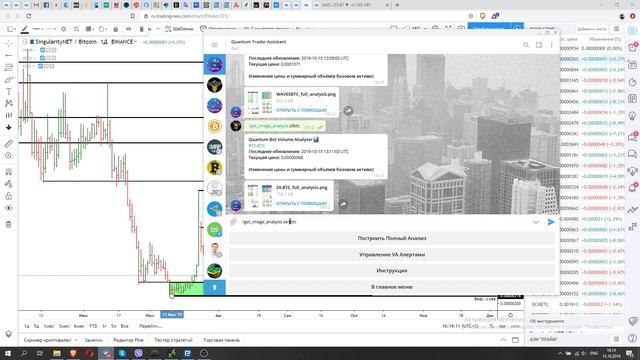The width and height of the screenshot is (640, 360).
Task: Open the Торговая панель tab
Action: (x=222, y=340)
